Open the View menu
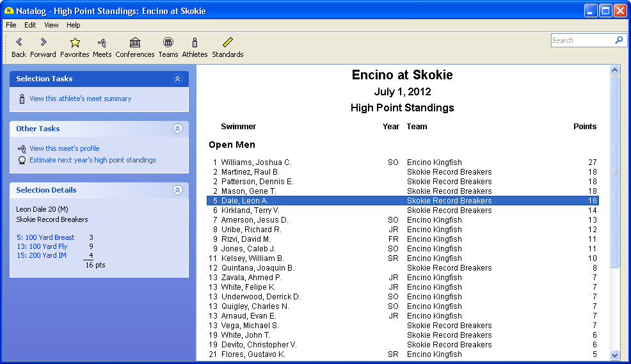The image size is (631, 364). click(51, 25)
